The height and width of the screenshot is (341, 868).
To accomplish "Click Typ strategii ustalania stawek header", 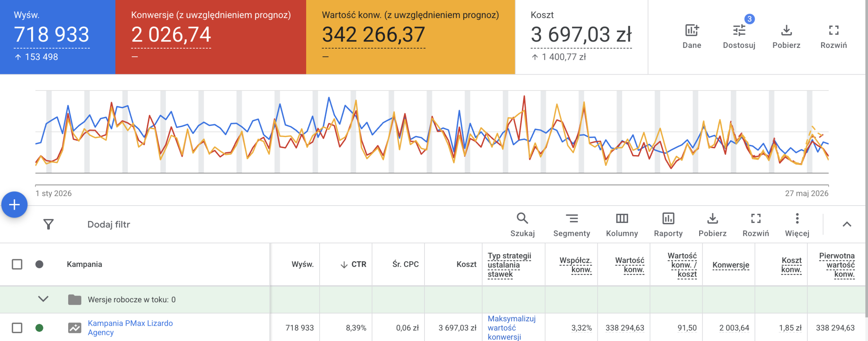I will point(509,265).
